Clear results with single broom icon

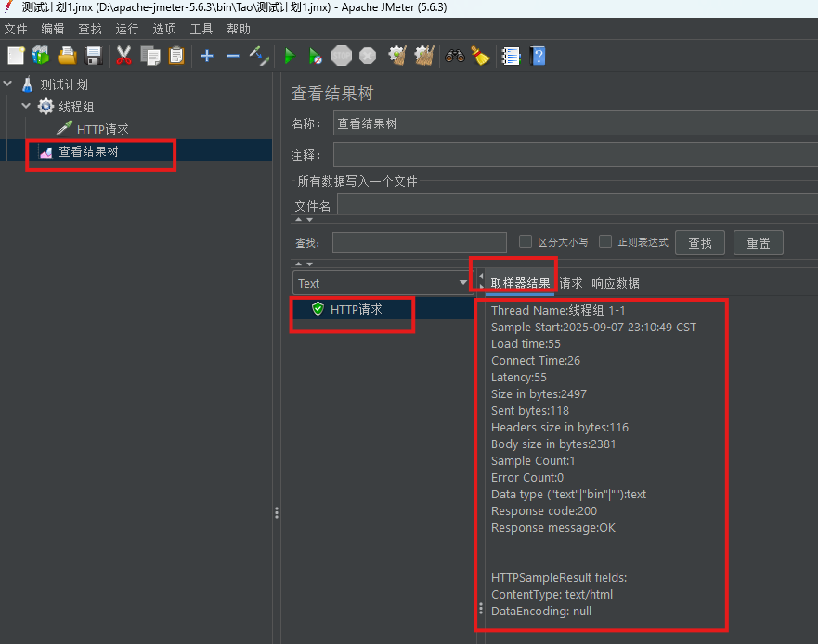tap(397, 56)
